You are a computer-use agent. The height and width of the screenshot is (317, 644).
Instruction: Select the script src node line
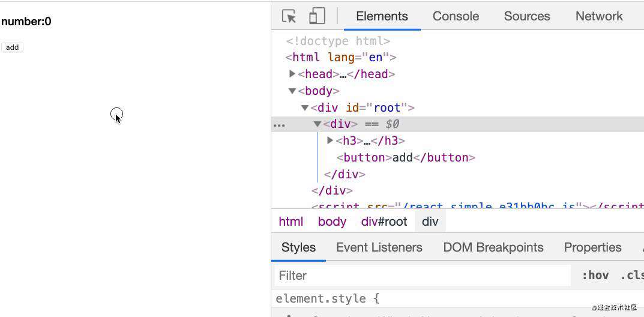coord(478,205)
